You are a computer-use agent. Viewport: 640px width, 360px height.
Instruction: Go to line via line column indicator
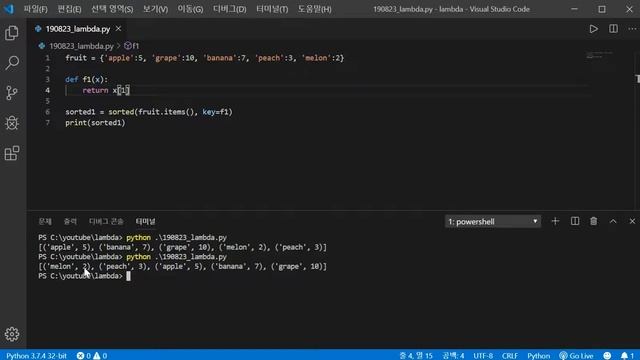click(x=416, y=356)
